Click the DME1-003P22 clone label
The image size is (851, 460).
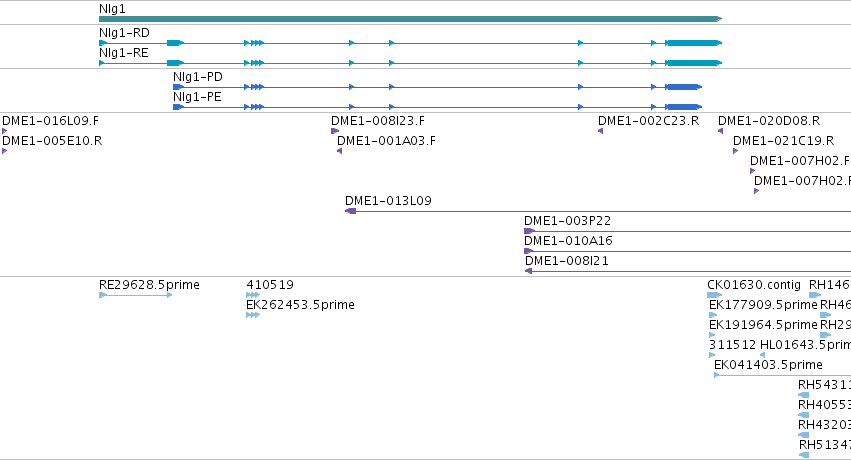tap(567, 221)
